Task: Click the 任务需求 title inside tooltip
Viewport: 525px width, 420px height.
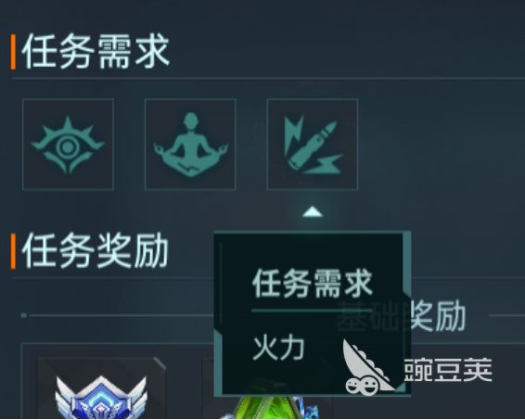Action: pos(312,284)
